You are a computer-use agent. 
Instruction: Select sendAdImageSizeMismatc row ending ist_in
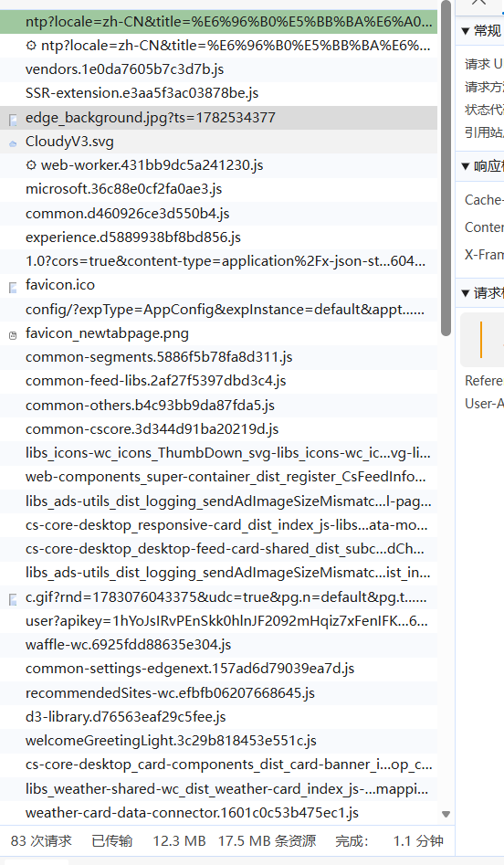coord(218,573)
